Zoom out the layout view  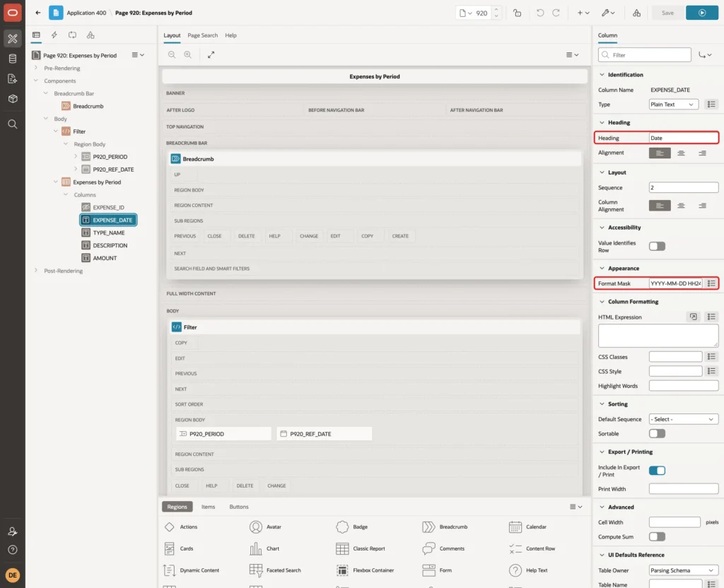[172, 54]
